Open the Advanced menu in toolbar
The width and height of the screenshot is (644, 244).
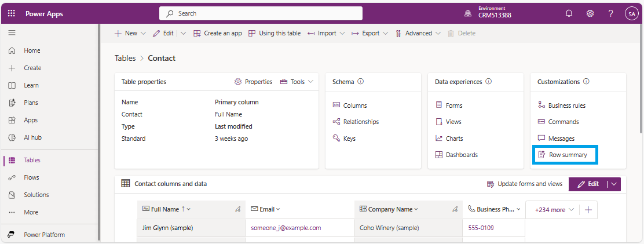tap(418, 33)
